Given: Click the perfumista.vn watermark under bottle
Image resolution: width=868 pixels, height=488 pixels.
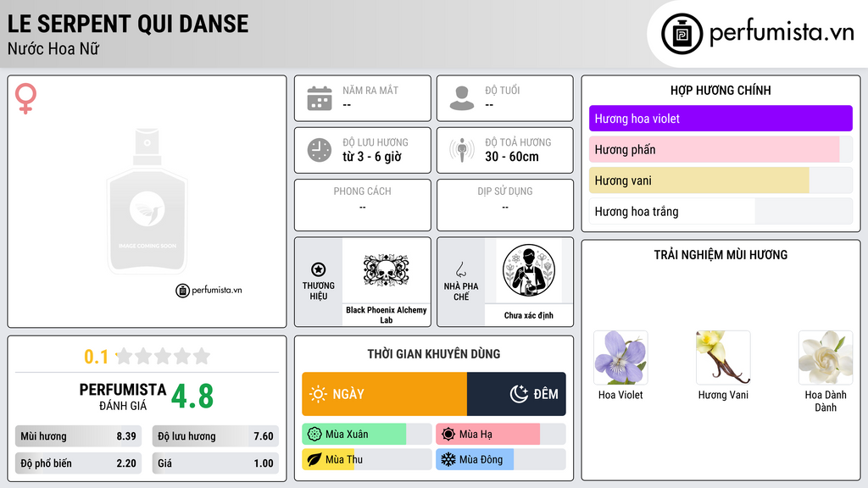Looking at the screenshot, I should tap(209, 290).
